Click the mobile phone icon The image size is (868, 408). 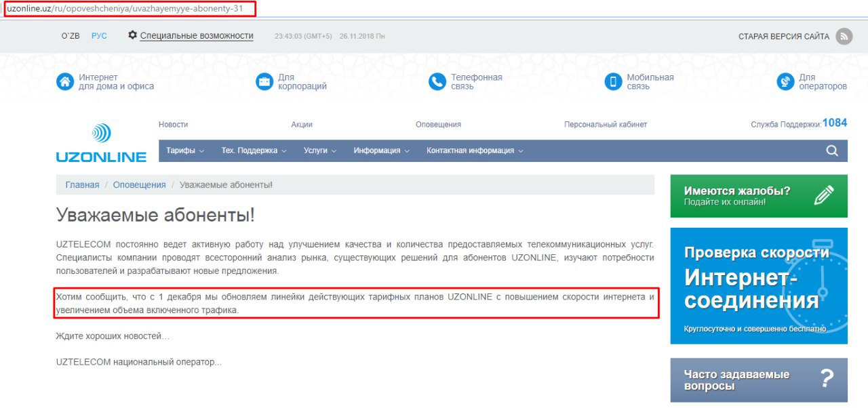coord(613,82)
